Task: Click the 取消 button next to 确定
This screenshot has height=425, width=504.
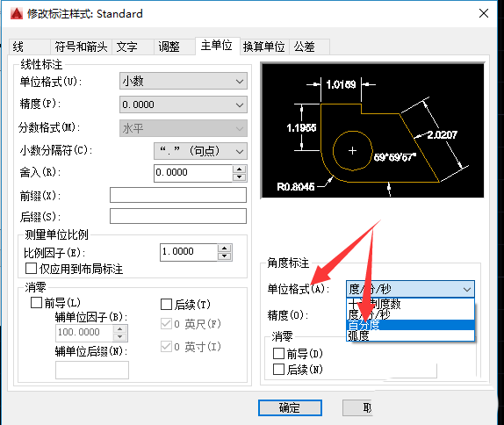Action: tap(357, 408)
